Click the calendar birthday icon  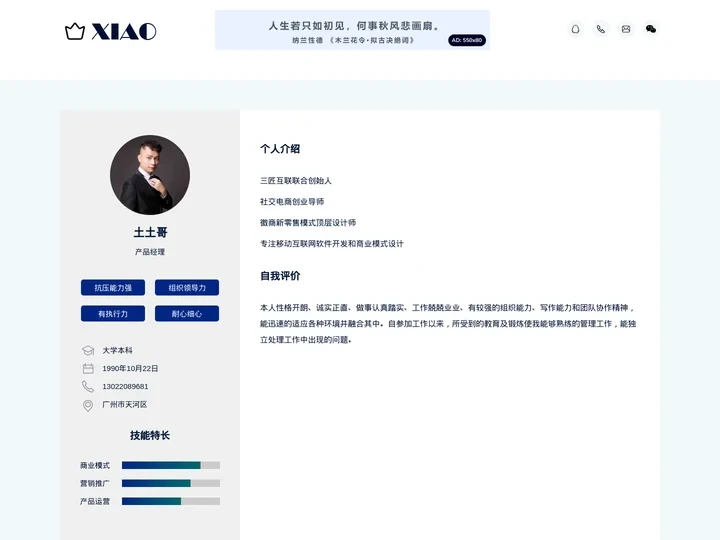tap(88, 368)
